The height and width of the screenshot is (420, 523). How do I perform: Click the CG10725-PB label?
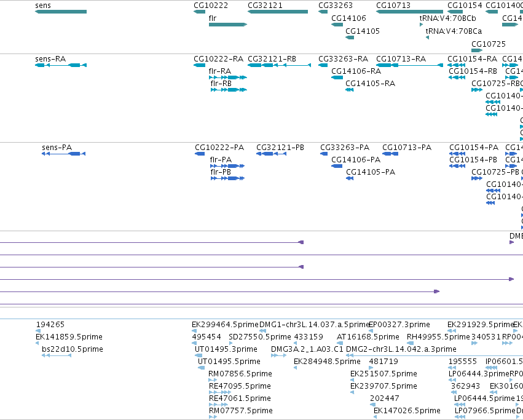coord(495,172)
